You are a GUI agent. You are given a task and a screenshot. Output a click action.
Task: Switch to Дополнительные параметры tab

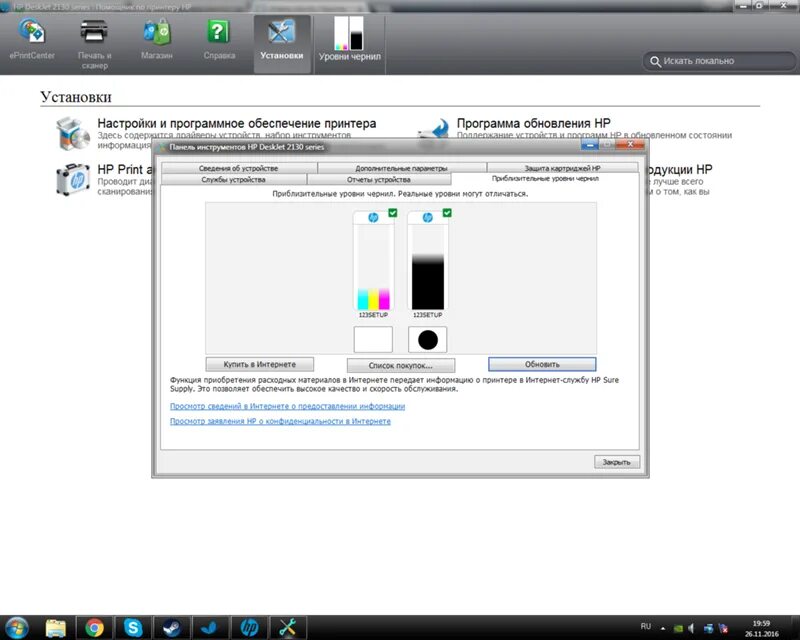[x=401, y=168]
